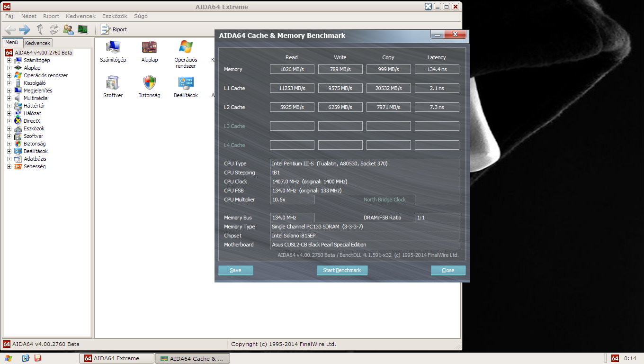Open the Súgó menu

pos(141,16)
